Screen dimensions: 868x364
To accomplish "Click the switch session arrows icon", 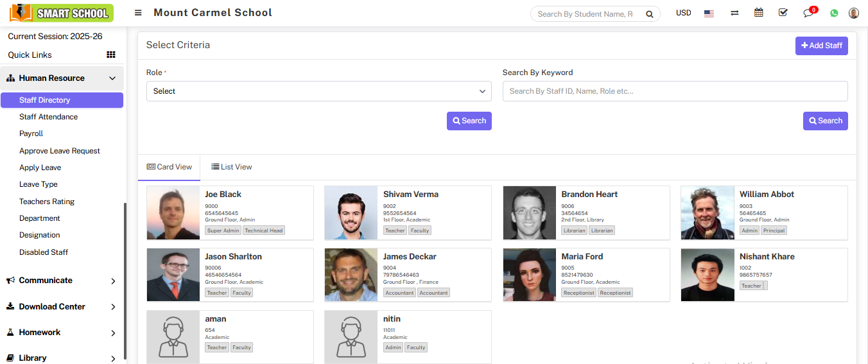I will coord(734,13).
